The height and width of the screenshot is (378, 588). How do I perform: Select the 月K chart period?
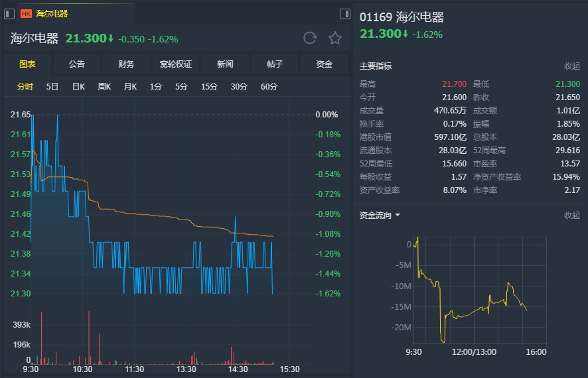pos(130,86)
